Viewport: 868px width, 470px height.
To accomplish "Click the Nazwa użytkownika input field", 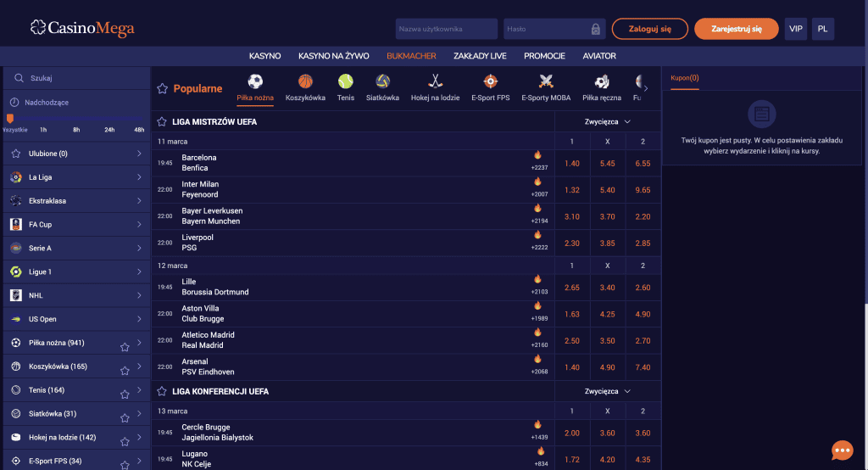I will [446, 29].
